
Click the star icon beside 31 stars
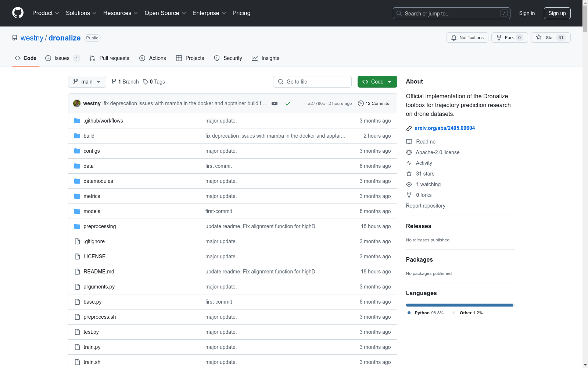(409, 174)
